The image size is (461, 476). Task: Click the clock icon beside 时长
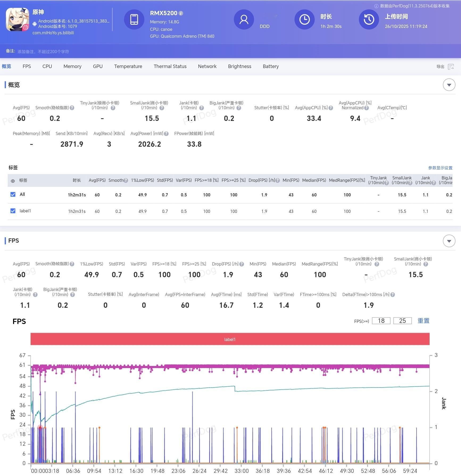[x=305, y=19]
